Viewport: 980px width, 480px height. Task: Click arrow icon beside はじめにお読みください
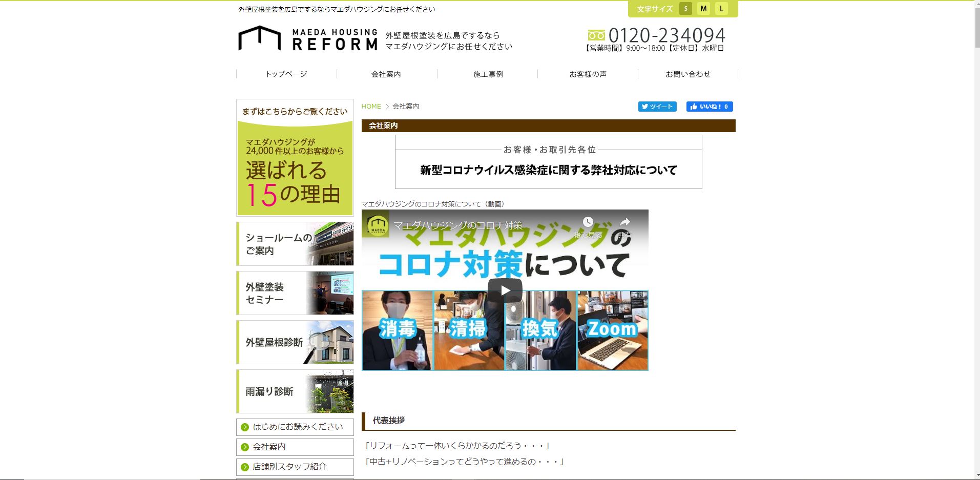click(245, 427)
